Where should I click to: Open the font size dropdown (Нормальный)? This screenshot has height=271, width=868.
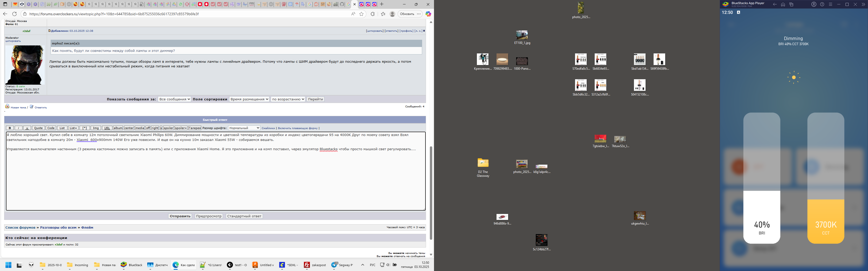click(x=244, y=128)
